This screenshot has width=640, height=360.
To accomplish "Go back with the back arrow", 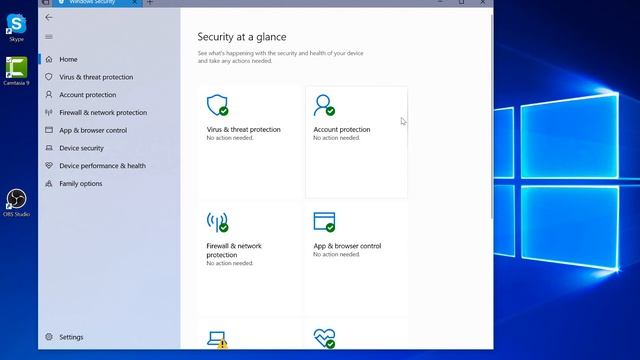I will [x=49, y=17].
